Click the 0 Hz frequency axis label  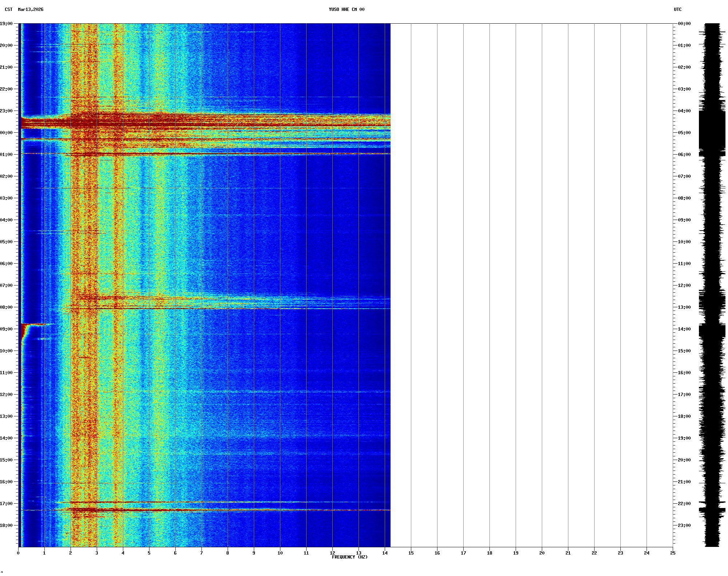click(18, 553)
